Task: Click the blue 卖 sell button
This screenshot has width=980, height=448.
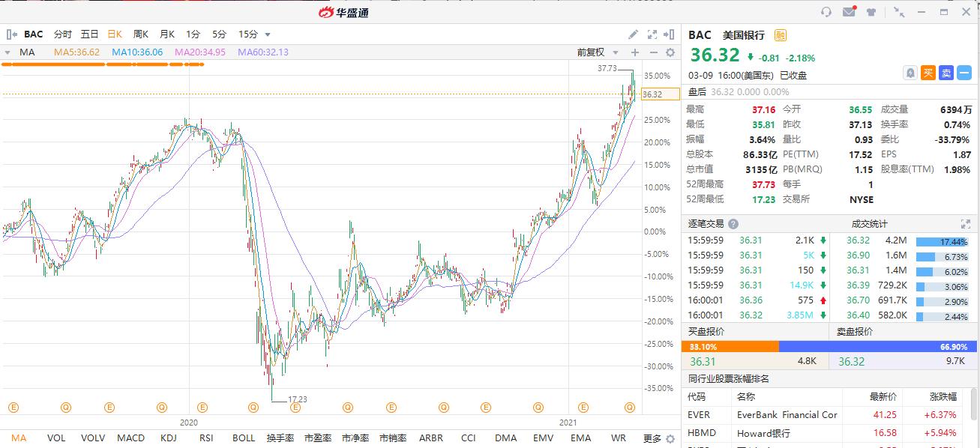Action: coord(946,73)
